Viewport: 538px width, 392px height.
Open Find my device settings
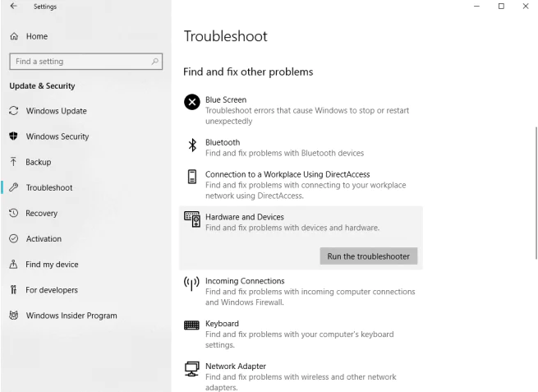pyautogui.click(x=52, y=265)
